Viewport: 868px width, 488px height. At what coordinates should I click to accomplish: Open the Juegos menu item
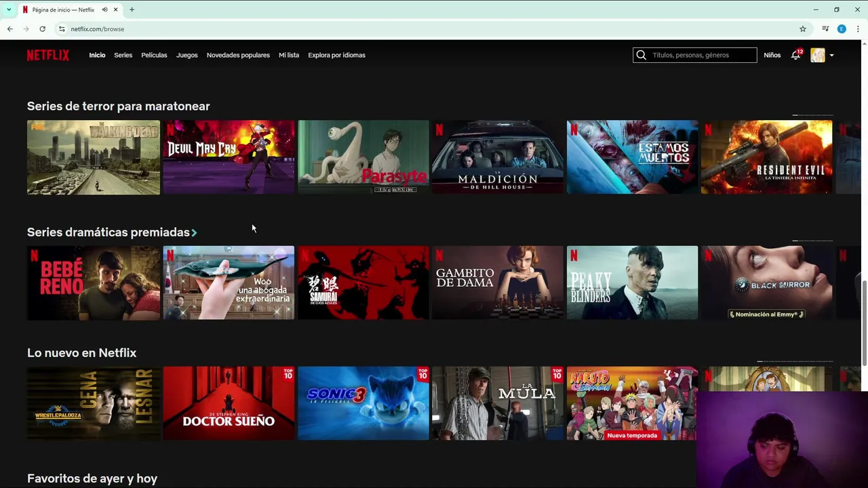[x=187, y=55]
